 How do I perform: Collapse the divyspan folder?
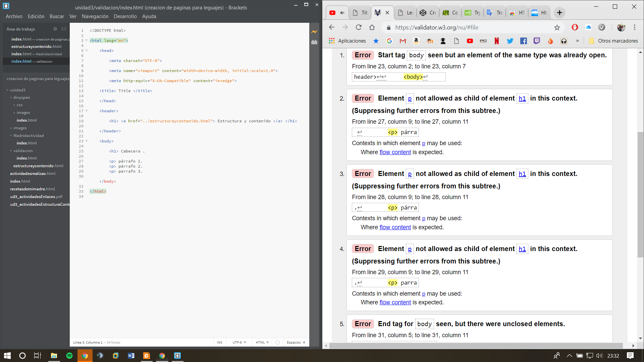(x=11, y=98)
